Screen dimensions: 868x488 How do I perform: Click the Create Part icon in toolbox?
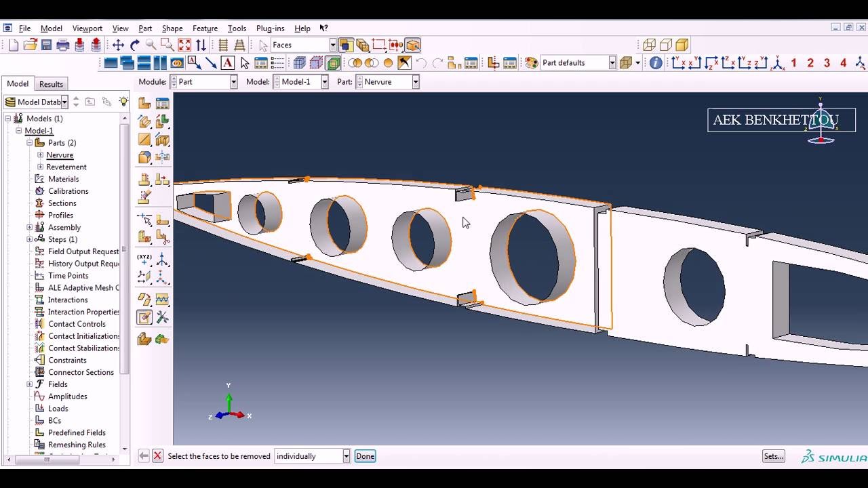click(144, 103)
